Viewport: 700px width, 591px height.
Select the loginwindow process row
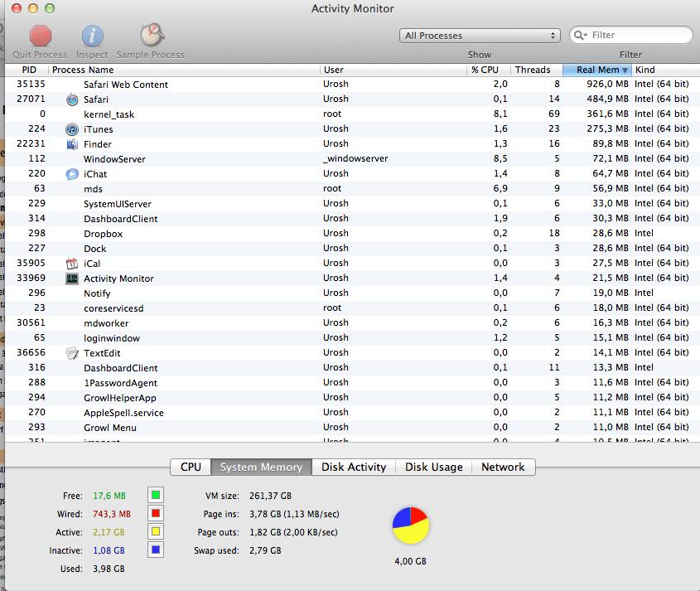point(352,338)
